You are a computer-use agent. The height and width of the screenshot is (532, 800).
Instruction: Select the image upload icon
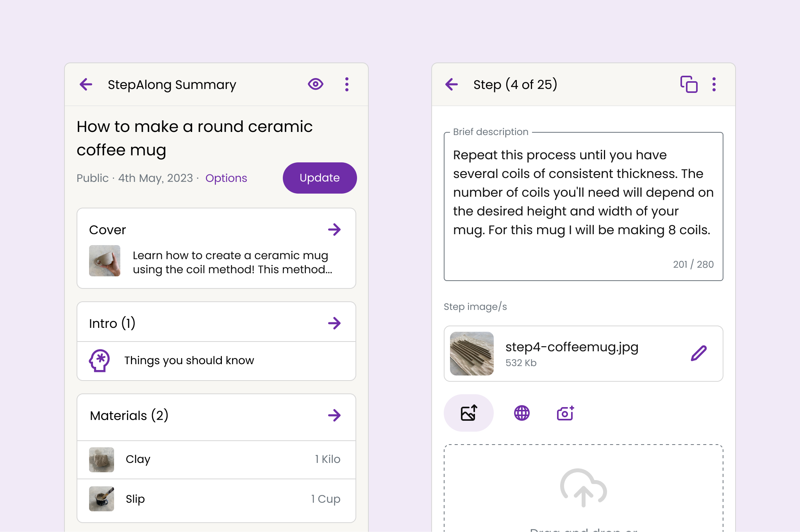coord(468,413)
